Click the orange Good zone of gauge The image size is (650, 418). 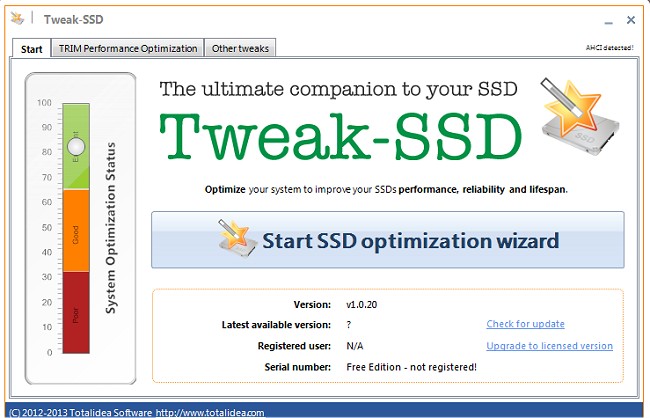pos(76,231)
